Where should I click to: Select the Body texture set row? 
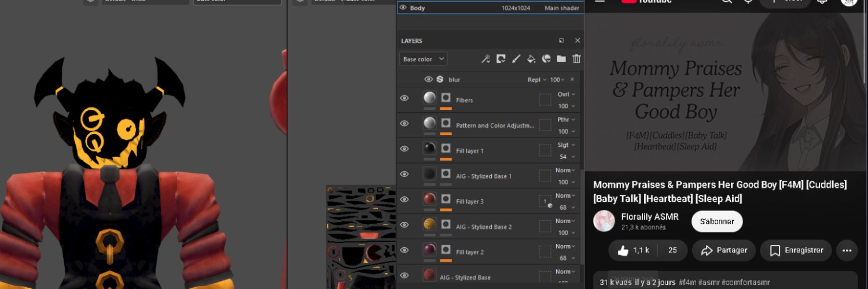click(490, 8)
